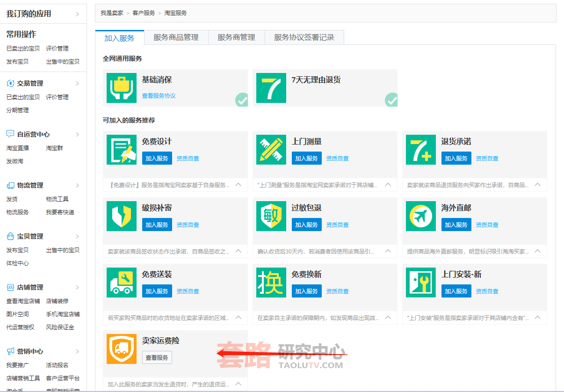Collapse the 过敏包退 description caret
This screenshot has width=564, height=392.
[388, 251]
